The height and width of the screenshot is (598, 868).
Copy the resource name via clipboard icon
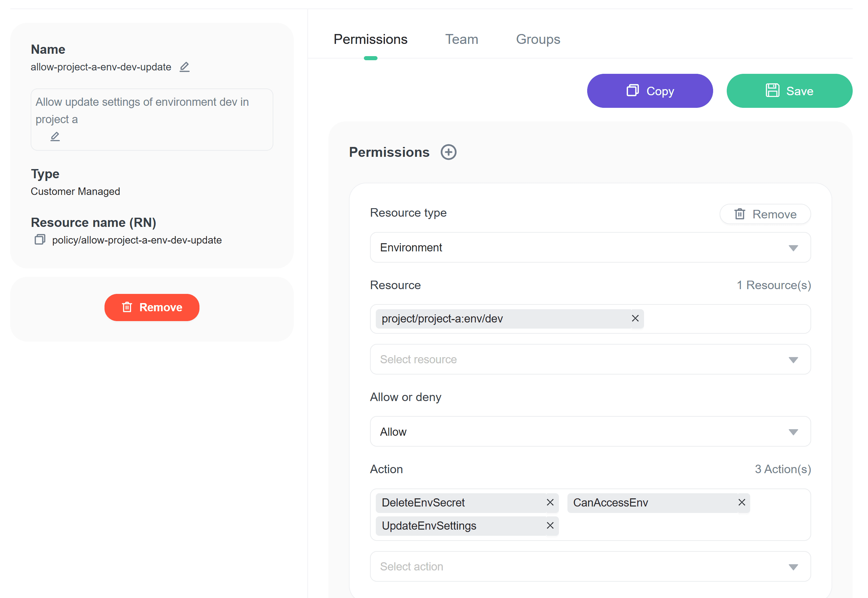pos(40,239)
